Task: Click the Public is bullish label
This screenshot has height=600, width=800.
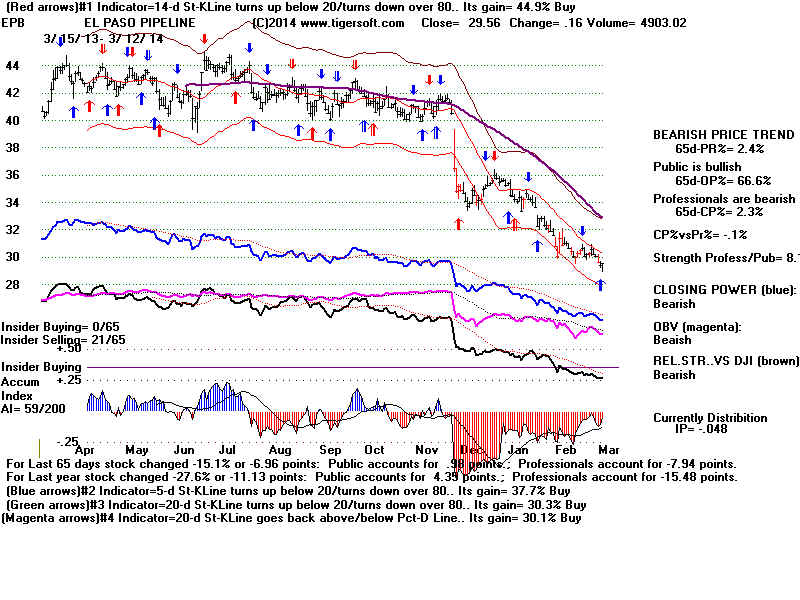Action: click(697, 167)
